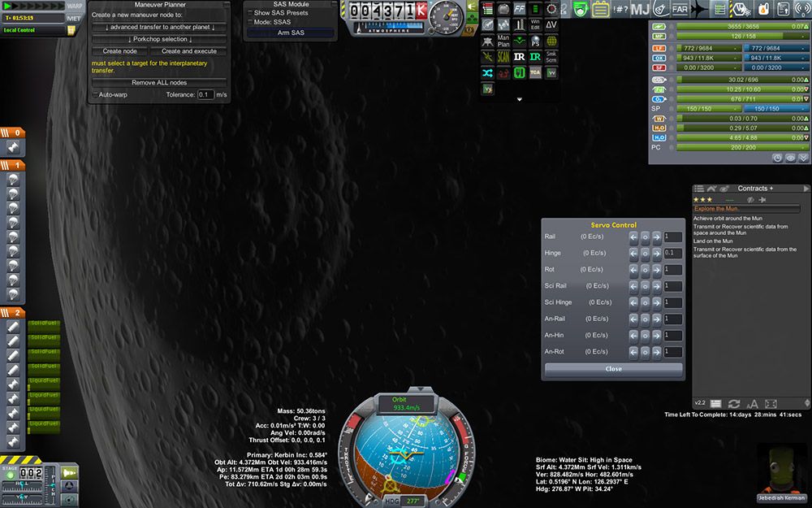812x508 pixels.
Task: Toggle visibility eye icon in resource panel
Action: tap(790, 158)
